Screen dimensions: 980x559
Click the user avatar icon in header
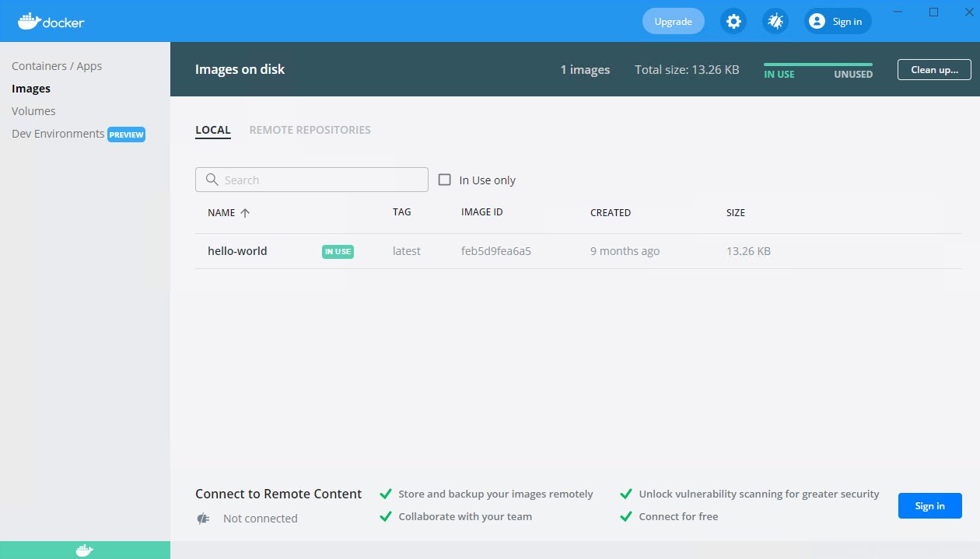817,22
